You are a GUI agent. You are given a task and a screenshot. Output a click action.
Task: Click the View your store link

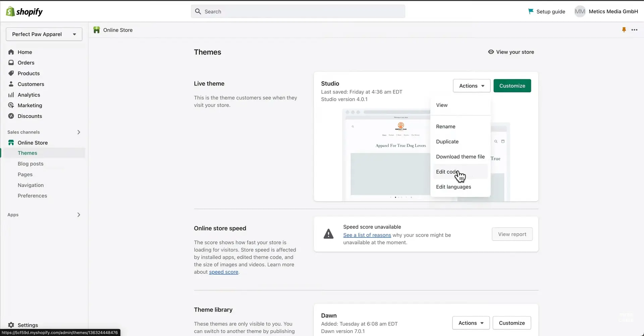(511, 52)
